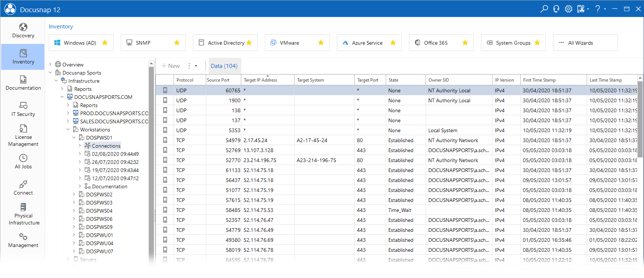Expand the Overview tree node

pos(50,65)
